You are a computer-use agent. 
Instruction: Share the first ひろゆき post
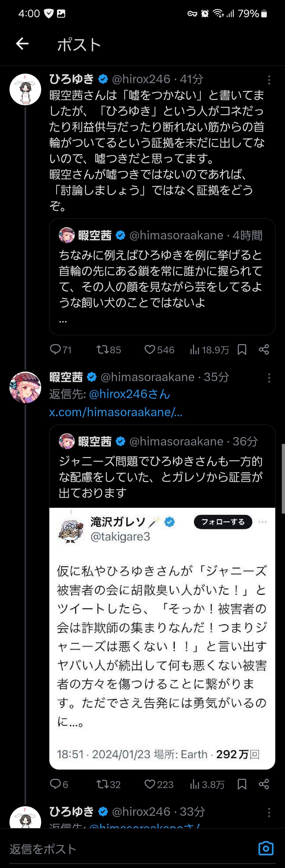(264, 349)
